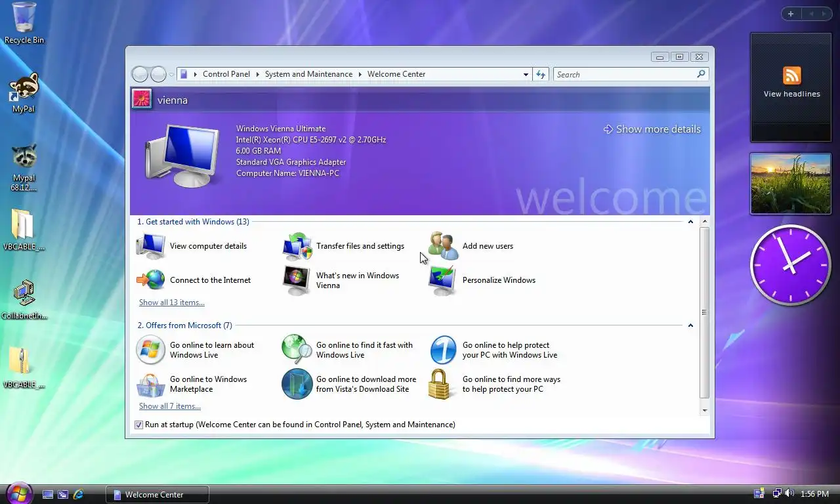Open the address bar history dropdown

pos(526,74)
